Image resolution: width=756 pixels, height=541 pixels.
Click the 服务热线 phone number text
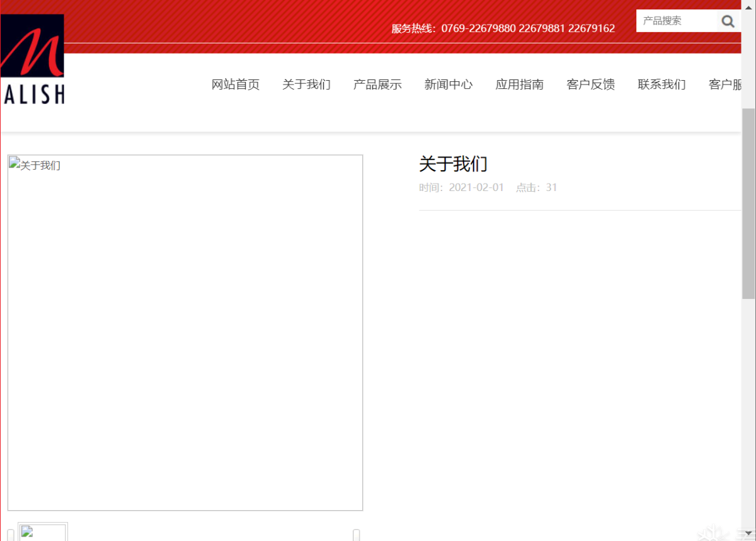click(x=503, y=28)
